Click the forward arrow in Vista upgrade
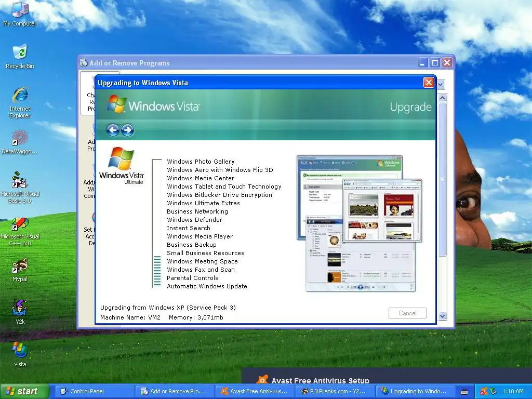532x399 pixels. pyautogui.click(x=128, y=130)
